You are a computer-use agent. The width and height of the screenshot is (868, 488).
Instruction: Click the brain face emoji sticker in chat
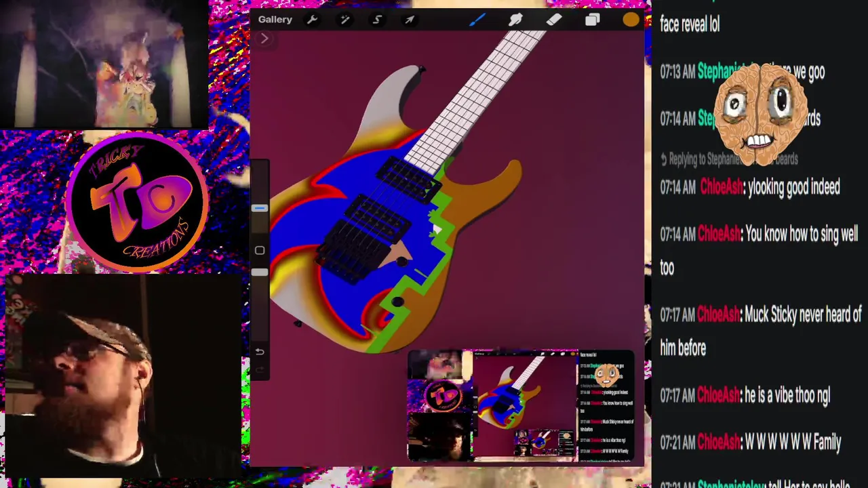(x=759, y=114)
